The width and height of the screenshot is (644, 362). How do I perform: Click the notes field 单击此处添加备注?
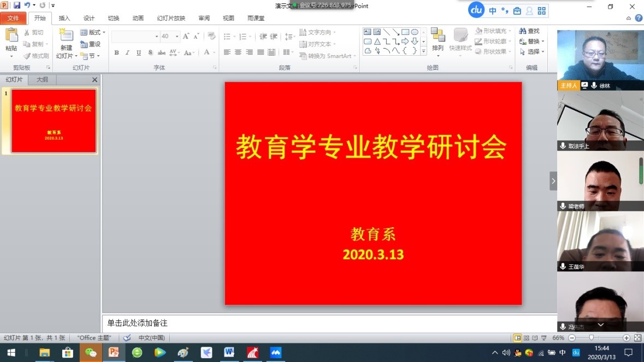[328, 323]
